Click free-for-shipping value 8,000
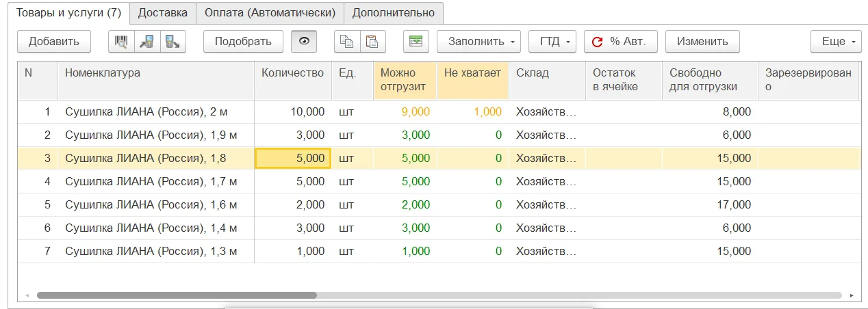 coord(710,111)
